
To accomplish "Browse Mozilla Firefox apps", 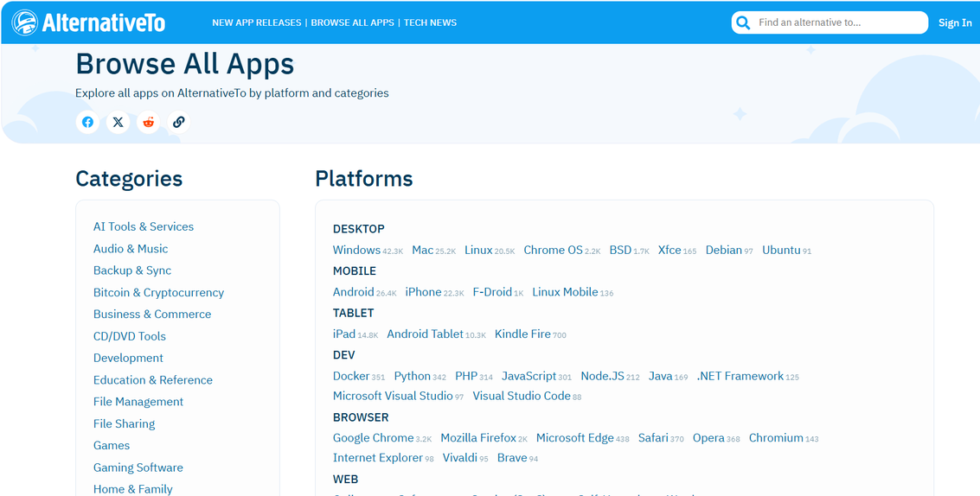I will point(478,438).
